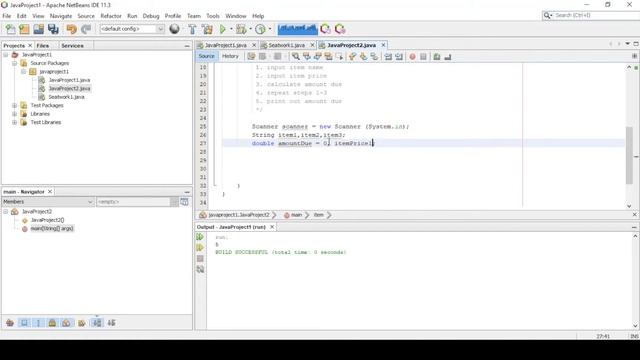The image size is (640, 360).
Task: Click the stop button in Output panel
Action: point(200,258)
